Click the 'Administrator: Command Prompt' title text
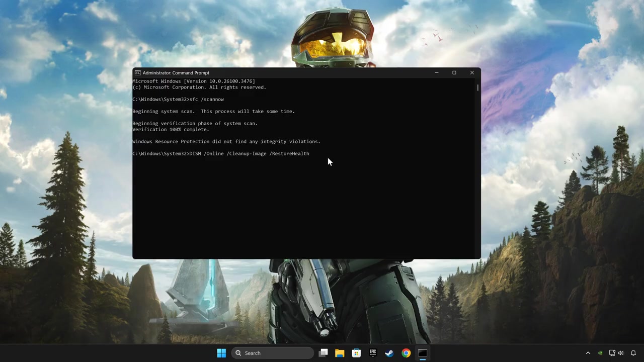This screenshot has height=362, width=644. (176, 73)
